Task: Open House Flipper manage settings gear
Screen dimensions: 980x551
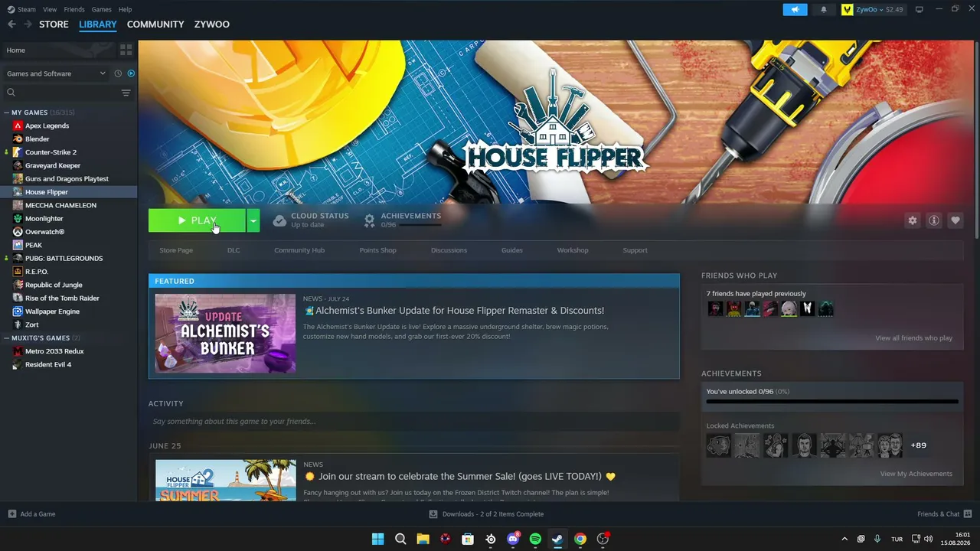Action: (912, 220)
